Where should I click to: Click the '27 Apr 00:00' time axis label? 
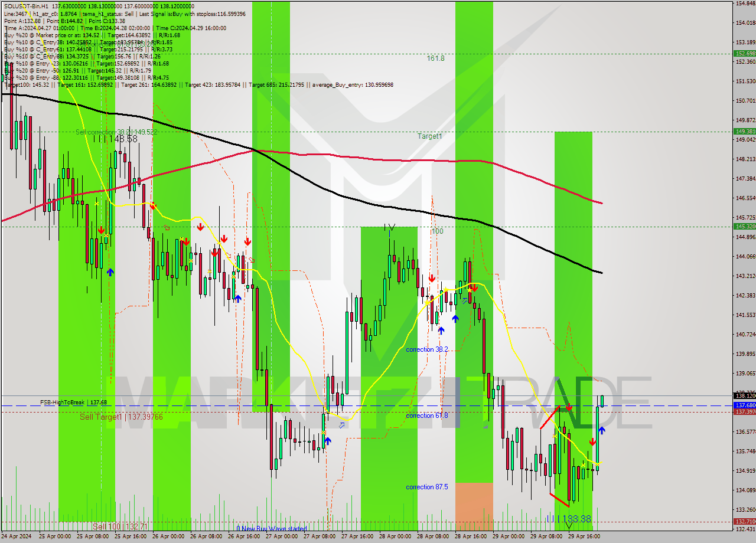pyautogui.click(x=281, y=537)
